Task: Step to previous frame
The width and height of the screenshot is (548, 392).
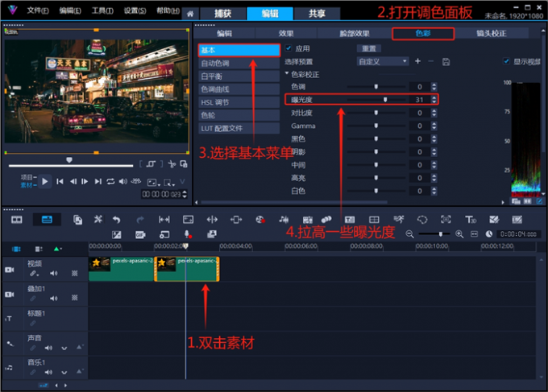Action: (x=73, y=182)
